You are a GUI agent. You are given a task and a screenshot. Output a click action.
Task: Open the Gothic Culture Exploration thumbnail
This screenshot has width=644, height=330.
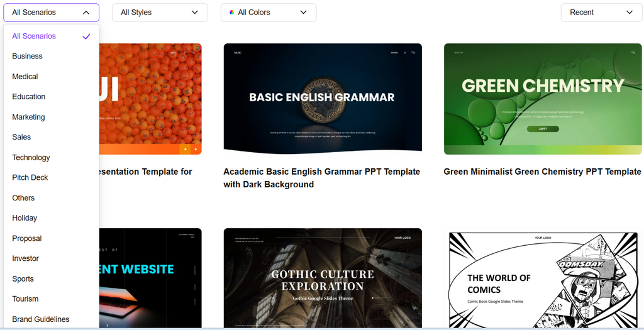pos(323,277)
